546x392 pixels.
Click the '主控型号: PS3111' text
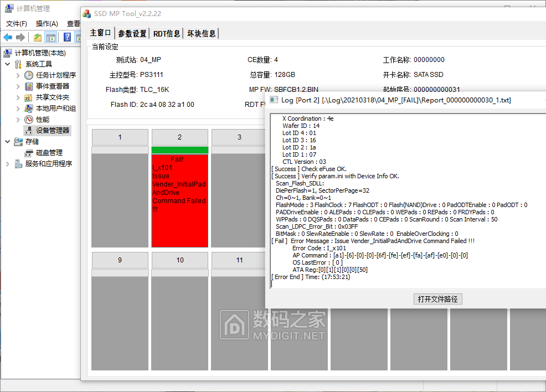[x=136, y=75]
